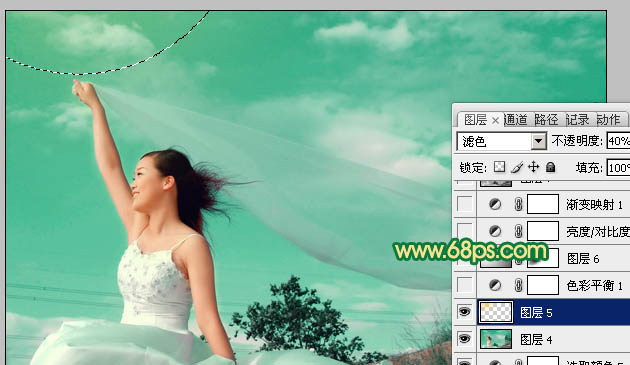Toggle lock all padlock icon
This screenshot has height=365, width=630.
tap(551, 167)
